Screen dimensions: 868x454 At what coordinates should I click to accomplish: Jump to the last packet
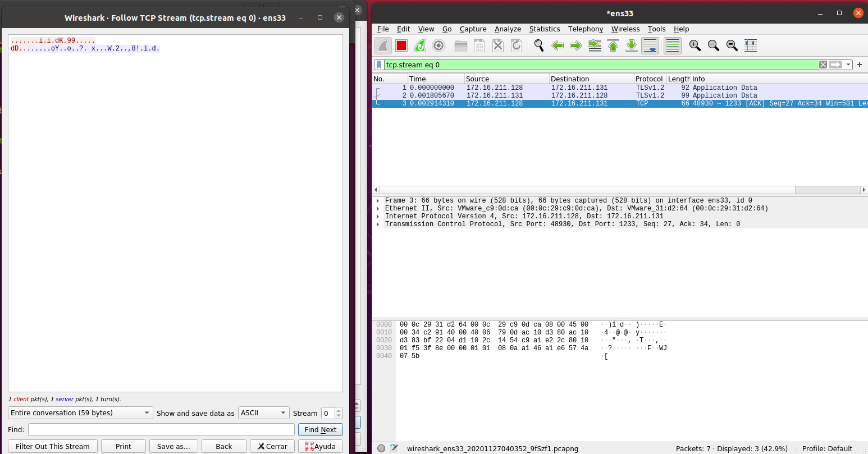(x=632, y=46)
